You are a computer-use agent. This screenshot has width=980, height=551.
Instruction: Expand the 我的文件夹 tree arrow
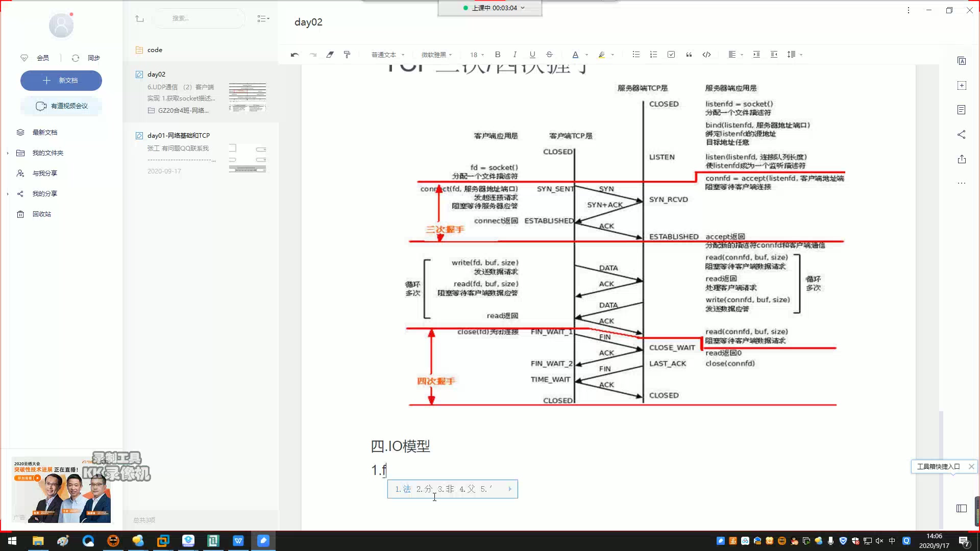point(7,153)
